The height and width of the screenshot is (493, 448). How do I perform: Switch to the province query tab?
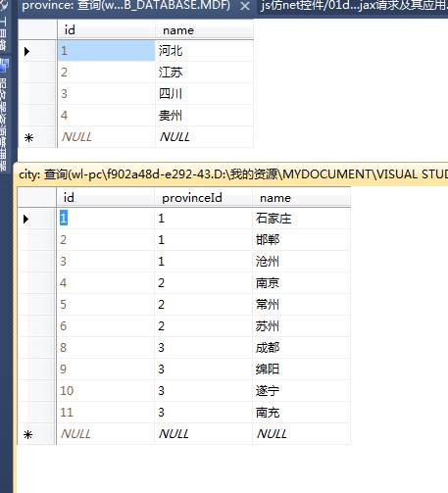pyautogui.click(x=126, y=6)
